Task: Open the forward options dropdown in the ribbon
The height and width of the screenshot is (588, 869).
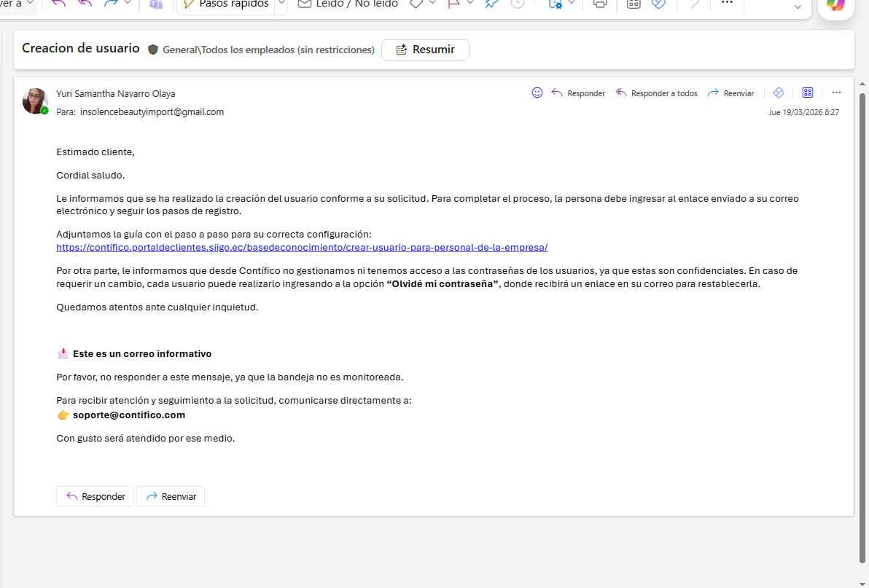Action: click(128, 4)
